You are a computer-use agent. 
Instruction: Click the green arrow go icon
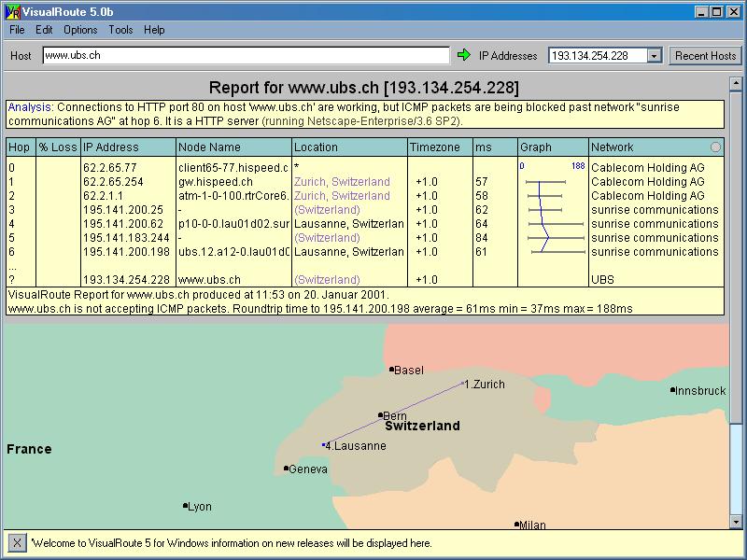click(463, 55)
